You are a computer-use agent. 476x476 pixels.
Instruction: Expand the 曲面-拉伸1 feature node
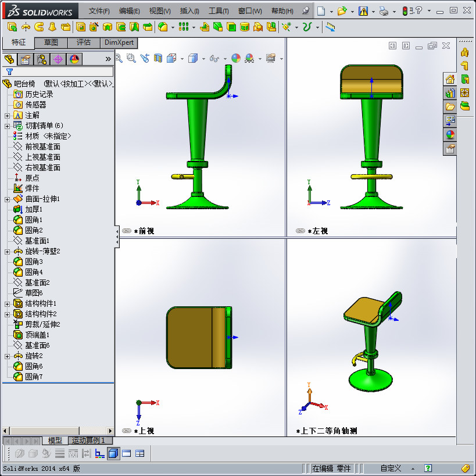8,199
